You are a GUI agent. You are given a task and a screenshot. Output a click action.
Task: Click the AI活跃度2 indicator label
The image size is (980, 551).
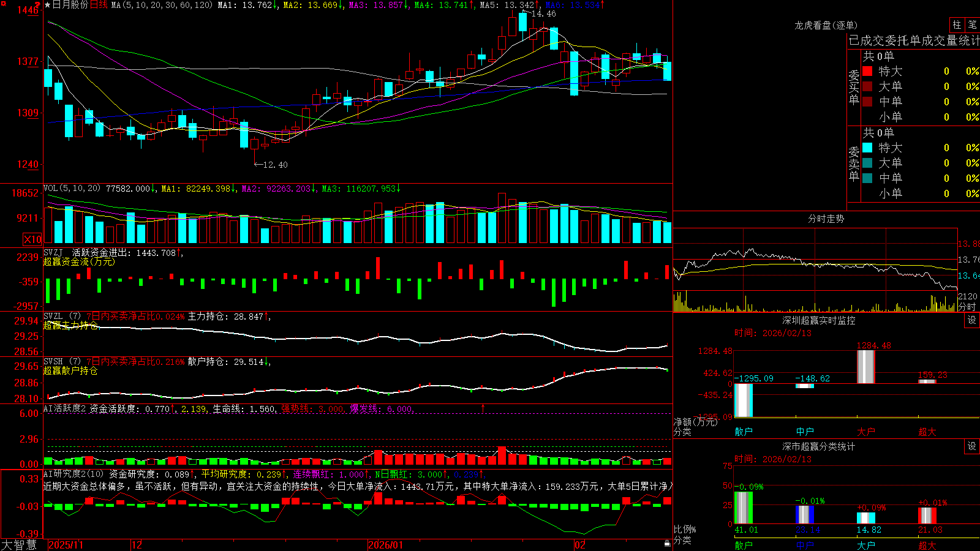(x=64, y=408)
